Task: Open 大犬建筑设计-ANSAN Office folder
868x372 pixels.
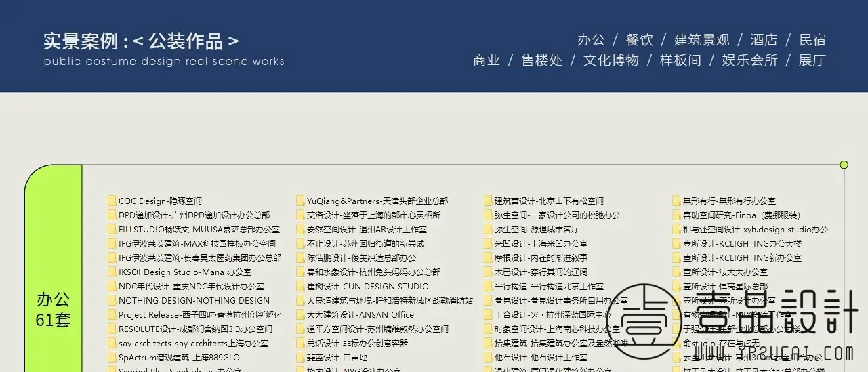Action: (x=360, y=314)
